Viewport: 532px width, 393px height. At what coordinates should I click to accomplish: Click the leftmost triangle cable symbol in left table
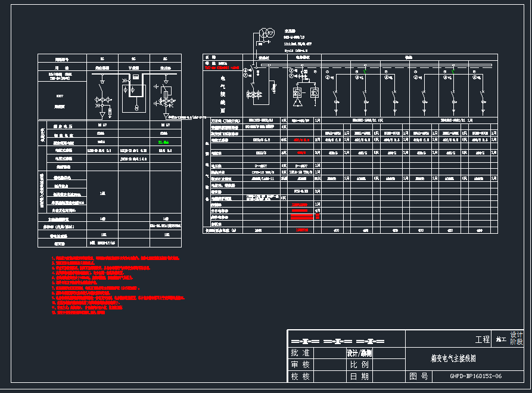coord(102,113)
